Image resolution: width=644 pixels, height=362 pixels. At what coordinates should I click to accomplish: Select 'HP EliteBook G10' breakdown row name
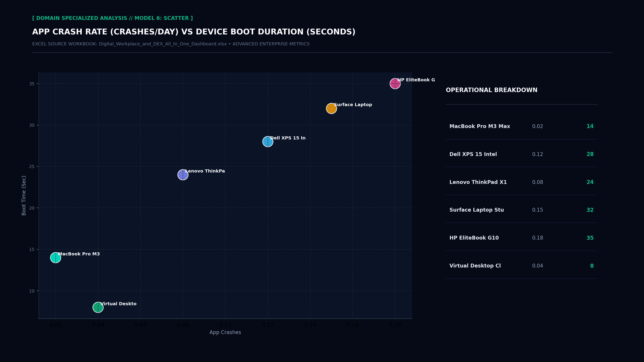click(474, 238)
